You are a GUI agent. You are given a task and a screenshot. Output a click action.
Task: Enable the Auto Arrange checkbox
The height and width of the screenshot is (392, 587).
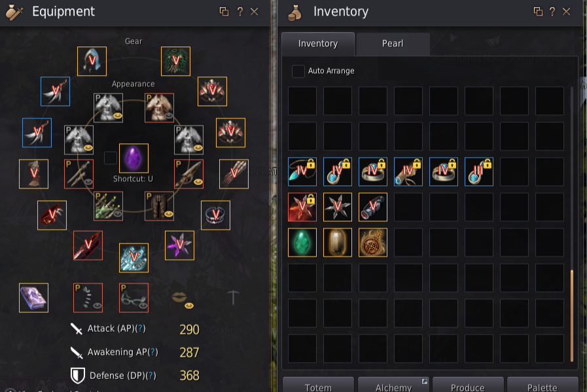click(298, 71)
